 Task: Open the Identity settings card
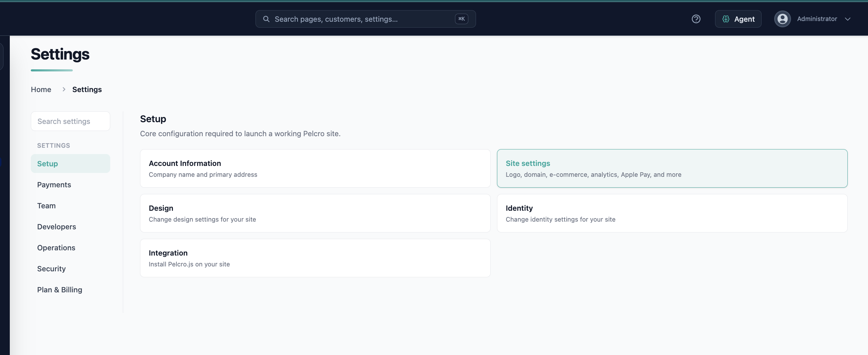pos(672,213)
